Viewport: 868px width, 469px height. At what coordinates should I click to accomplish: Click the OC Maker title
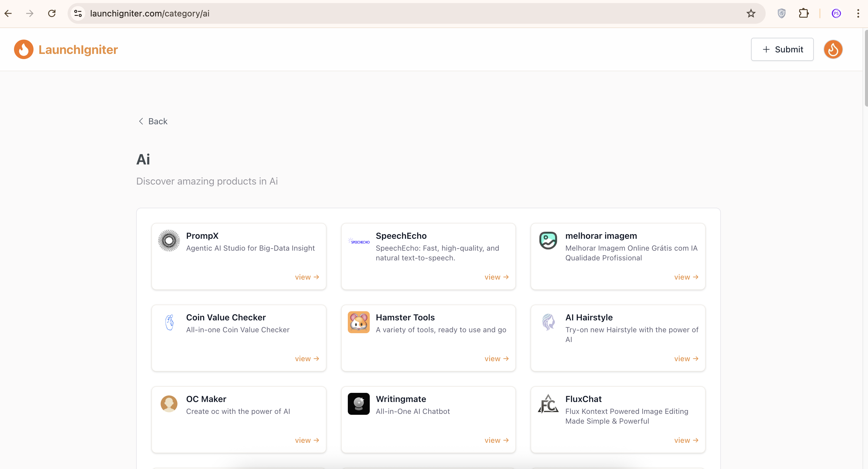(x=206, y=399)
